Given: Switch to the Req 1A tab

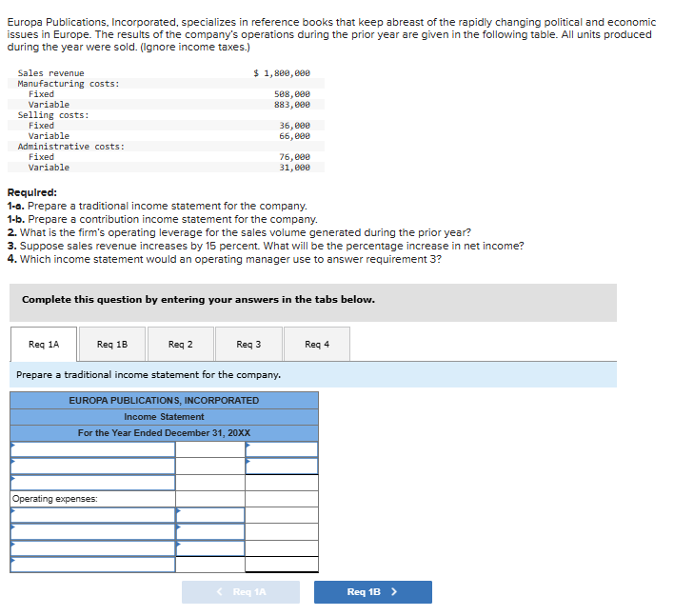Looking at the screenshot, I should click(44, 345).
